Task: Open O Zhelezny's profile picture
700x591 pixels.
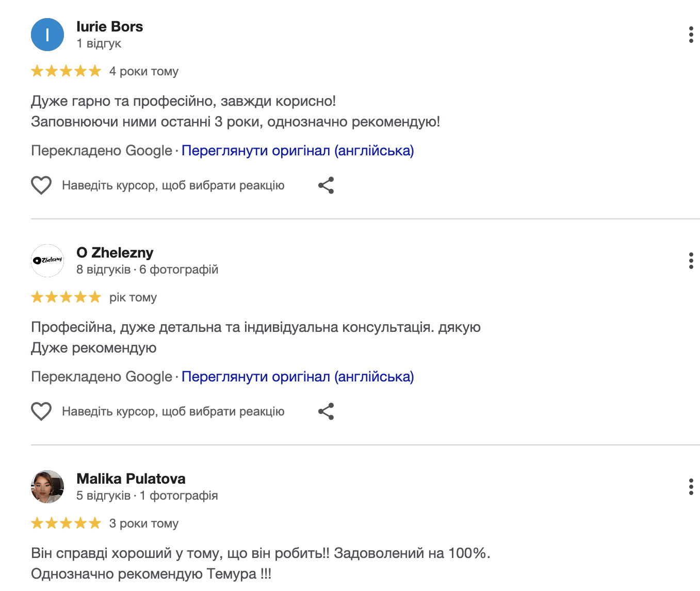Action: (x=47, y=261)
